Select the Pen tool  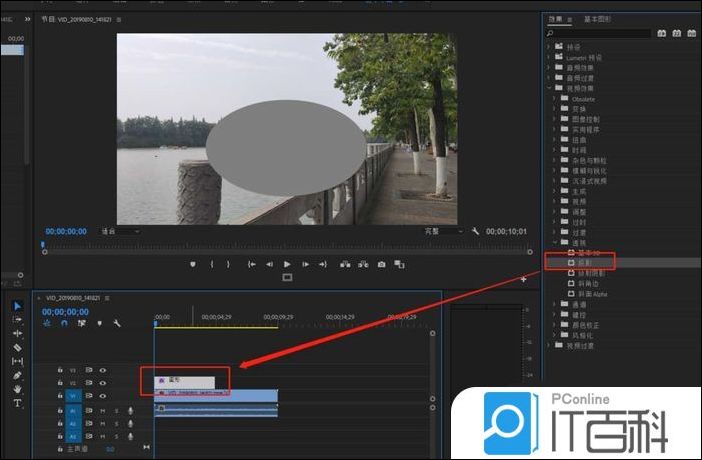[x=17, y=375]
